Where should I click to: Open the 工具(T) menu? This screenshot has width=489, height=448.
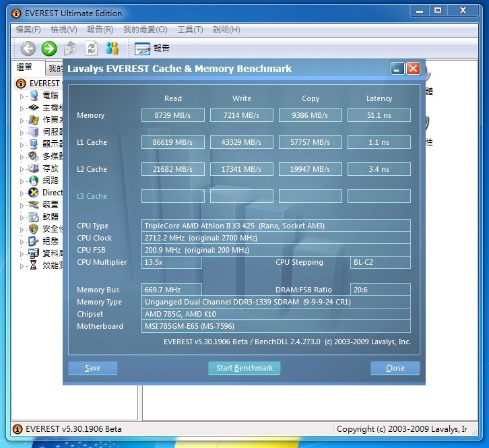[190, 30]
